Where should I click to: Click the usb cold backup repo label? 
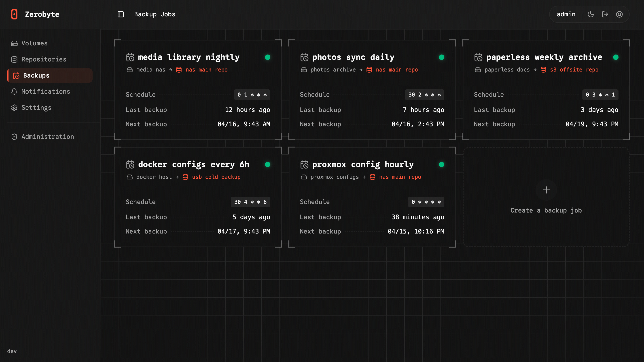click(216, 177)
